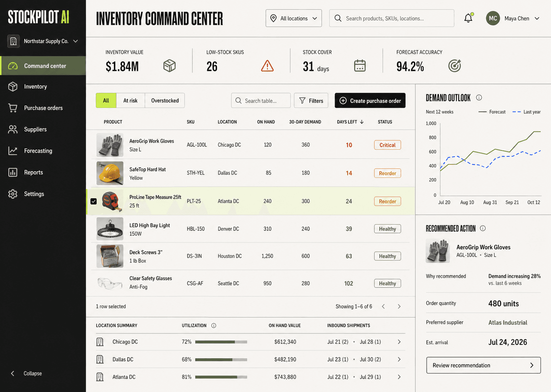Open the All locations dropdown
Image resolution: width=551 pixels, height=392 pixels.
293,18
